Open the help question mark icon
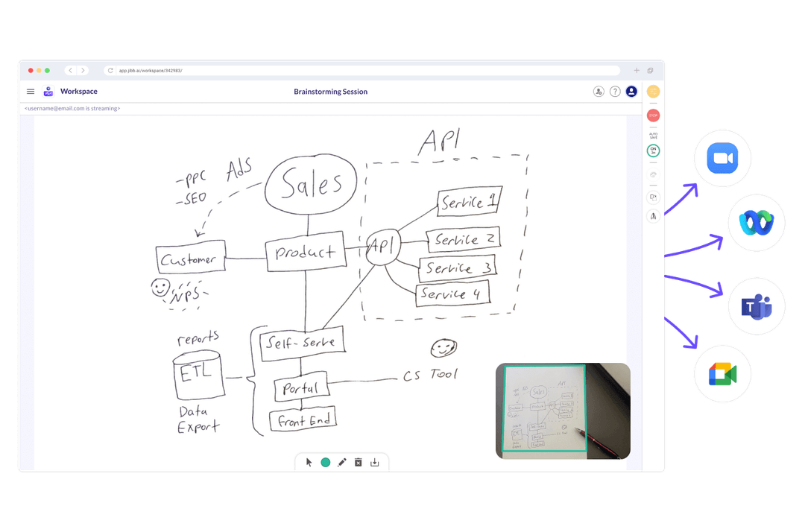Screen dimensions: 805x532 click(x=614, y=91)
